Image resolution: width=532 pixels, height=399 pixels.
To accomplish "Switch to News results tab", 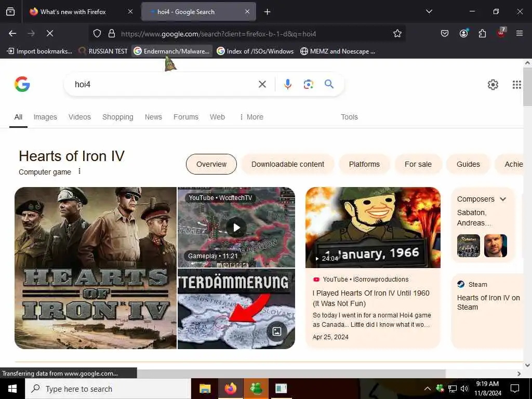I will pos(153,117).
